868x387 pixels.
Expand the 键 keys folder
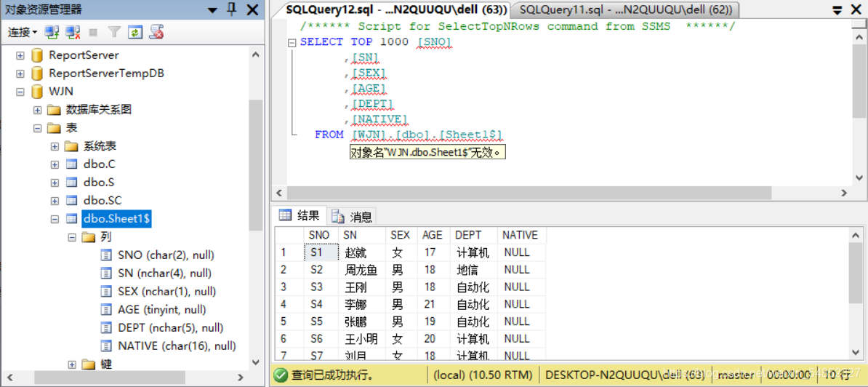coord(72,364)
